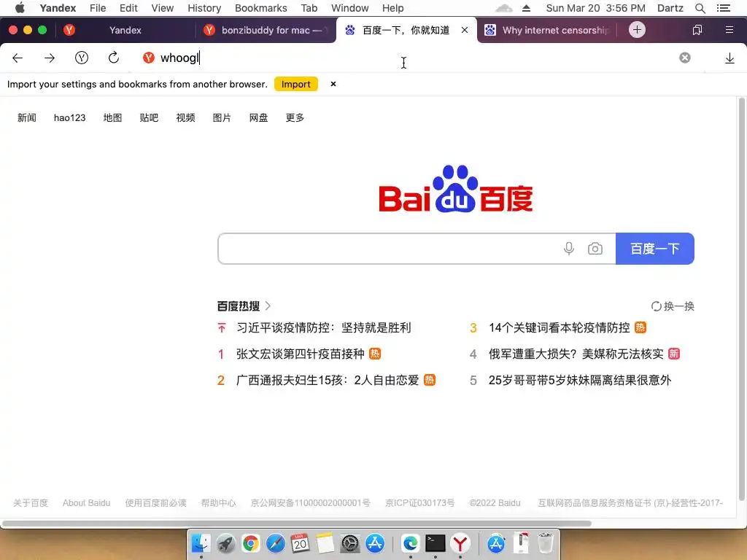
Task: Launch Microsoft Edge from the dock
Action: [x=410, y=543]
